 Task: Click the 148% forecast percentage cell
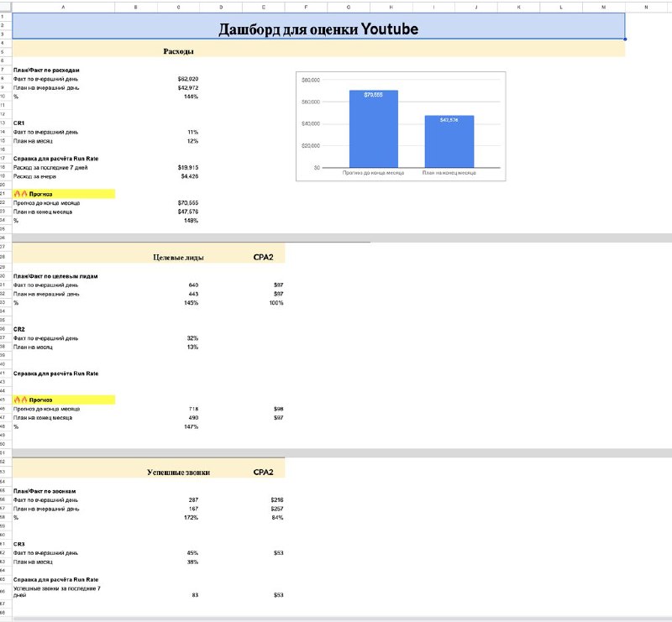click(x=191, y=221)
